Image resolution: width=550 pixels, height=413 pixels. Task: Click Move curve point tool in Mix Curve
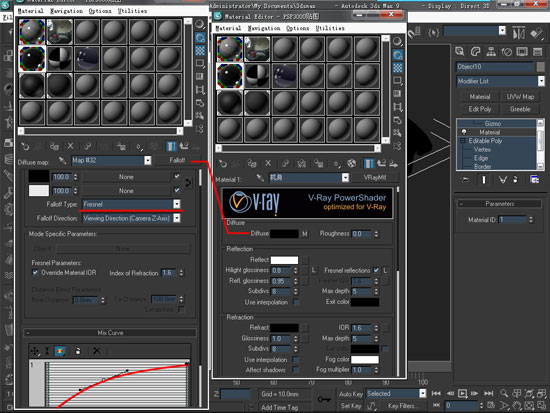coord(35,351)
